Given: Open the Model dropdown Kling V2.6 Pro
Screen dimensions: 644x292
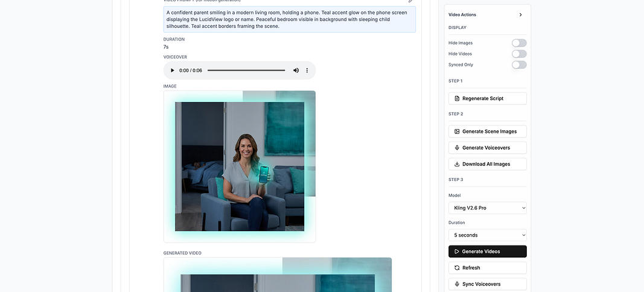Looking at the screenshot, I should (488, 208).
